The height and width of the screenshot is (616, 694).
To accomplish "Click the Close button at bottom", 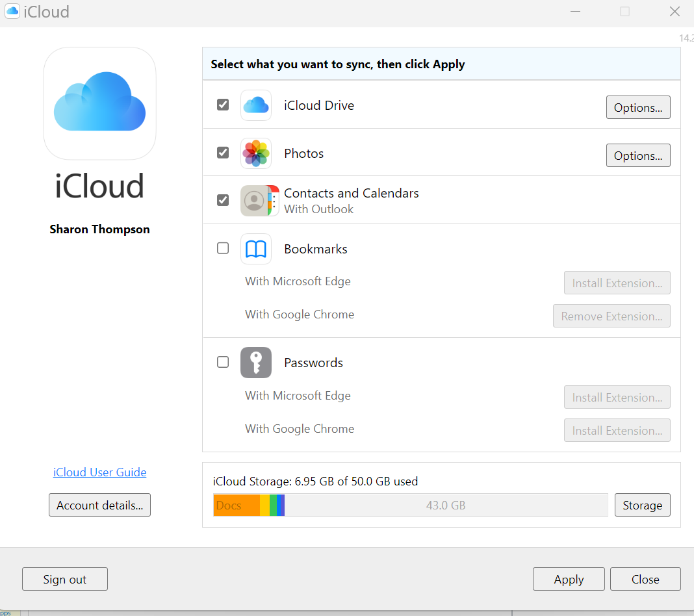I will (x=645, y=579).
